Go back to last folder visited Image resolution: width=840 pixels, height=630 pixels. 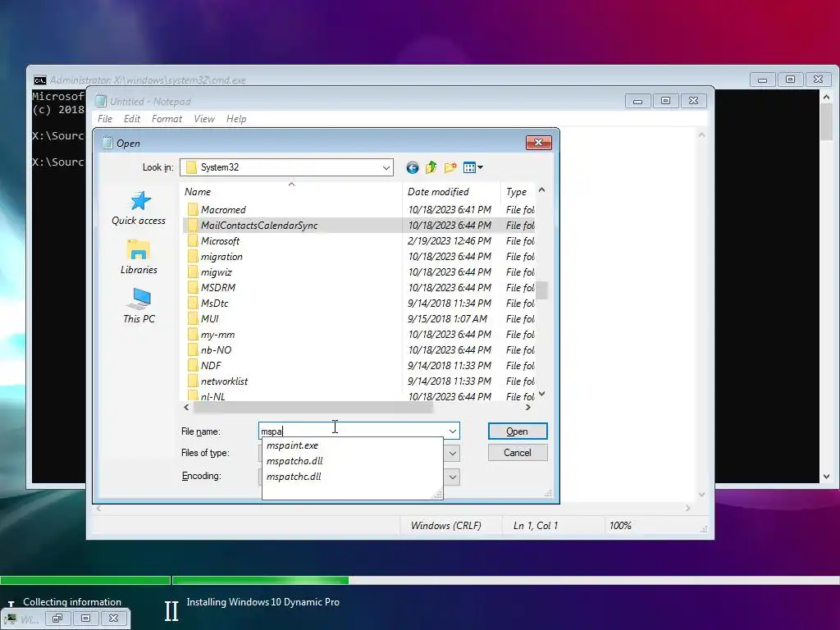pos(412,167)
